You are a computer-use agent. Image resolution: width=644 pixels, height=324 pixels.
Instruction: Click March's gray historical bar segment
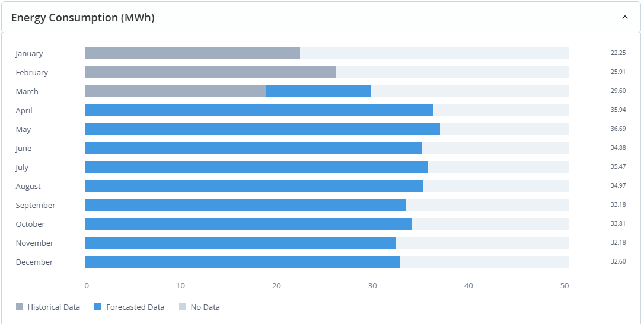pos(175,91)
